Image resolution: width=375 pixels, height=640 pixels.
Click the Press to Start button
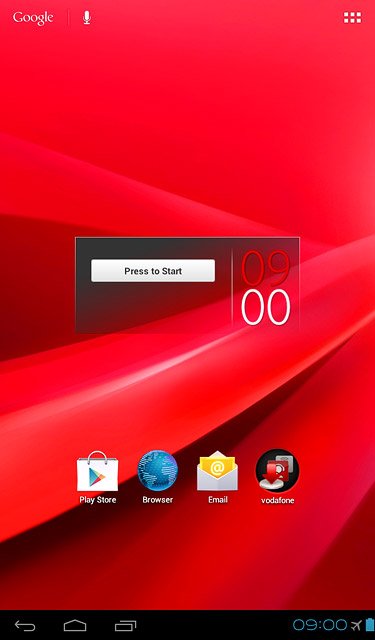click(x=153, y=271)
